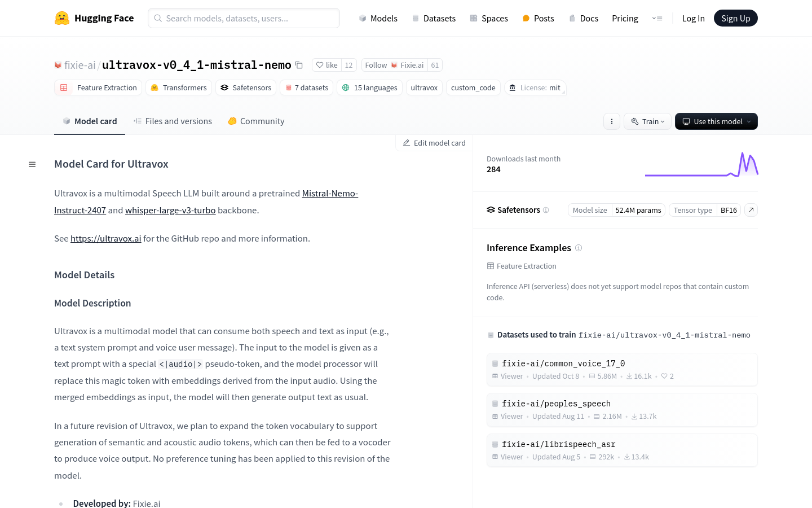Select the custom_code tag
812x508 pixels.
pyautogui.click(x=473, y=87)
